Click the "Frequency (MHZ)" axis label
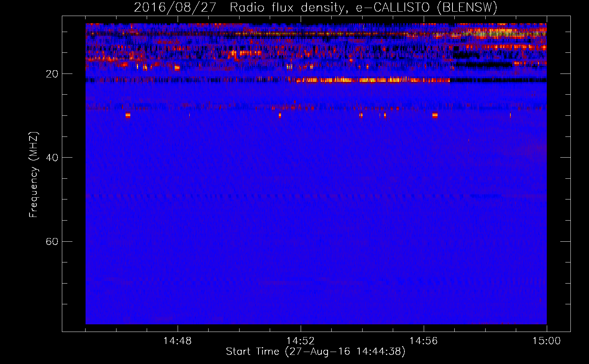589x364 pixels. click(x=33, y=175)
